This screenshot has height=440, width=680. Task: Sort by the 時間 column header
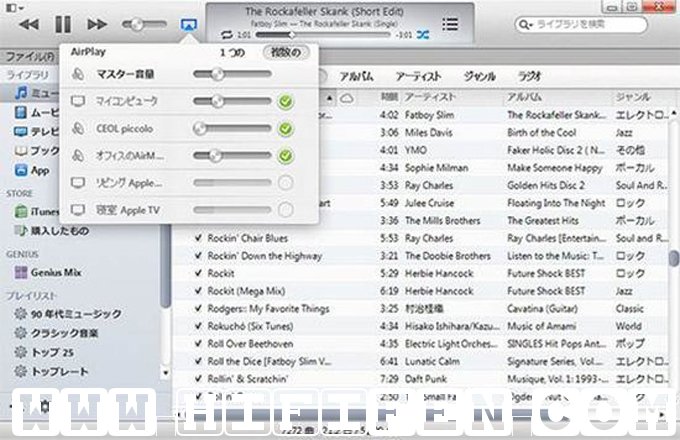pos(389,97)
